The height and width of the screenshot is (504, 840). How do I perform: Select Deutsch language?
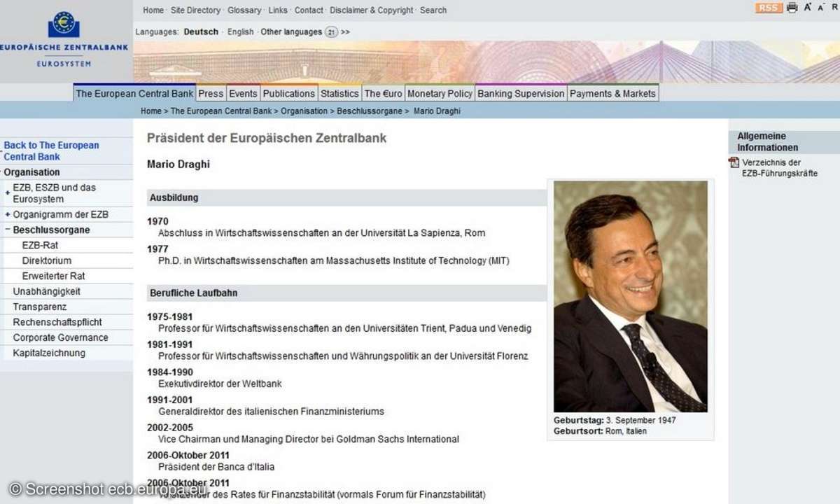click(x=201, y=32)
